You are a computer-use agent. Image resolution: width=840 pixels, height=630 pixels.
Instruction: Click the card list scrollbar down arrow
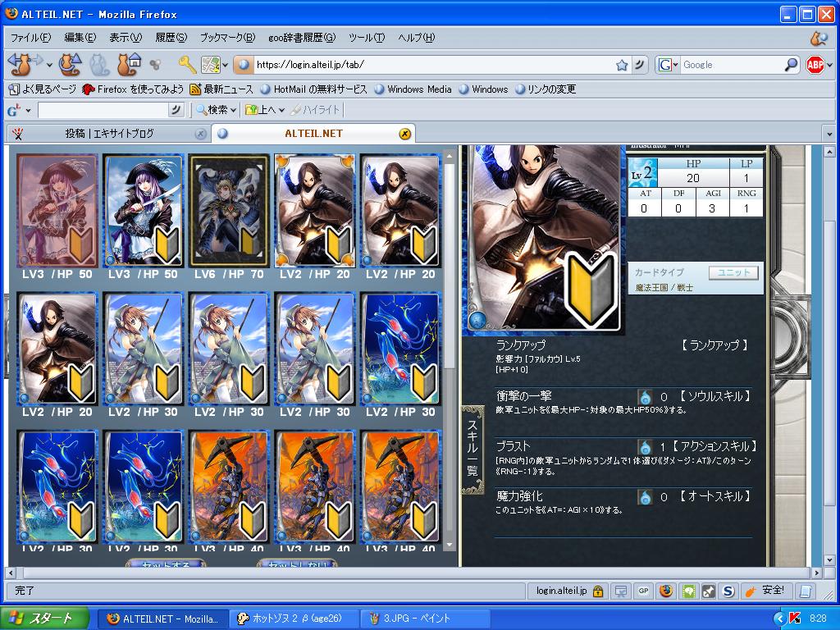point(450,545)
